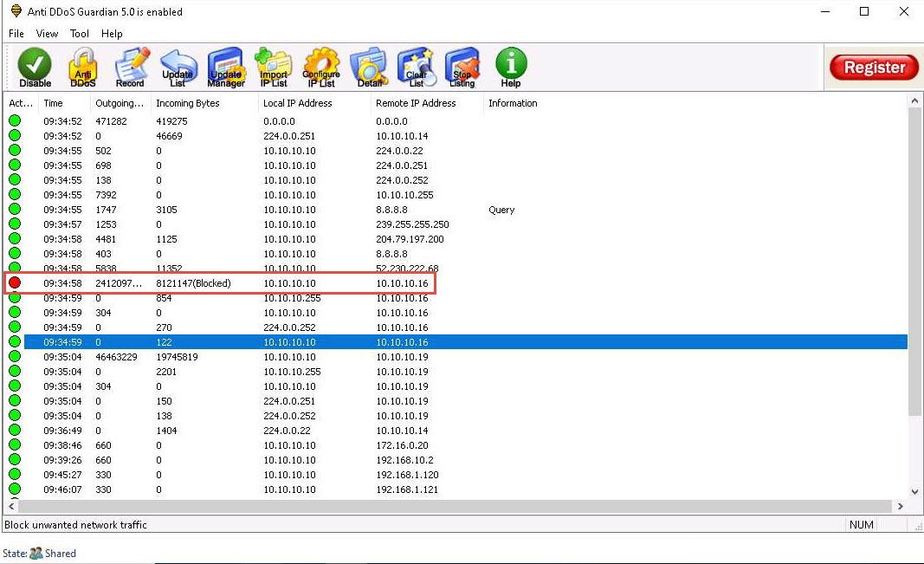Click the Import IP List icon
This screenshot has height=564, width=924.
tap(274, 68)
